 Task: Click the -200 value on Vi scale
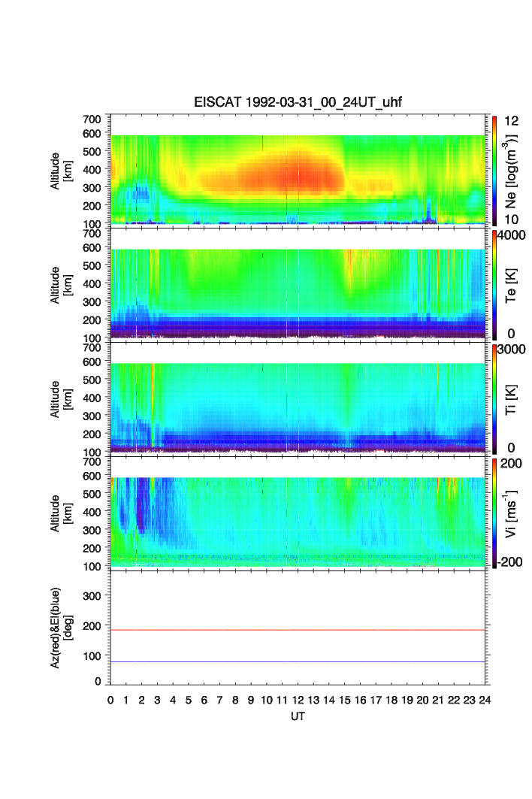tap(509, 562)
